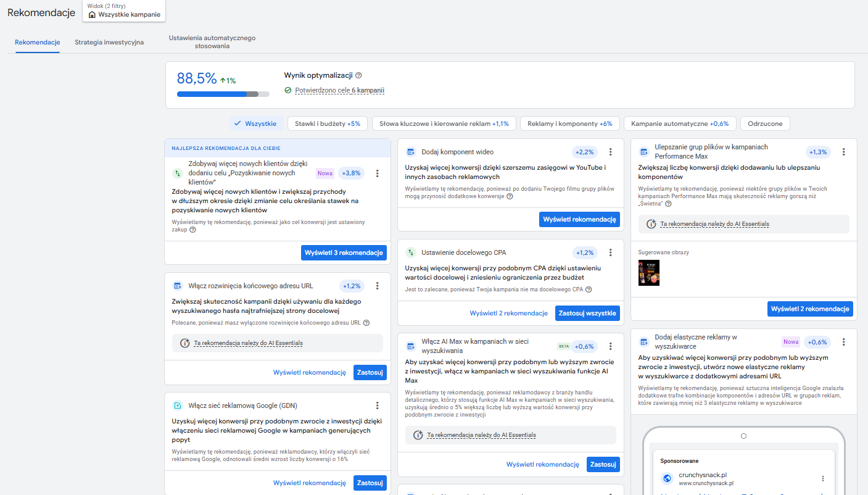Viewport: 868px width, 495px height.
Task: Click help icon after 'rozwinięcie końcowego adresu URL'
Action: pos(366,322)
